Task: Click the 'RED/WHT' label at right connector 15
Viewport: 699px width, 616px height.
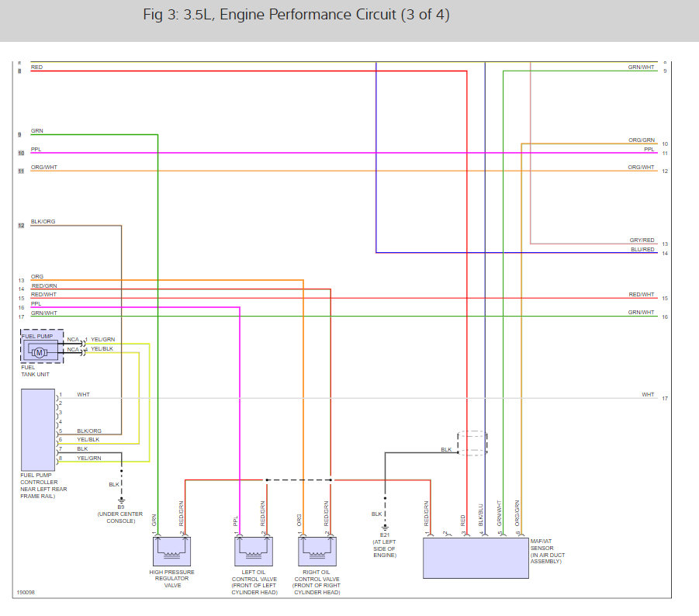Action: (642, 295)
